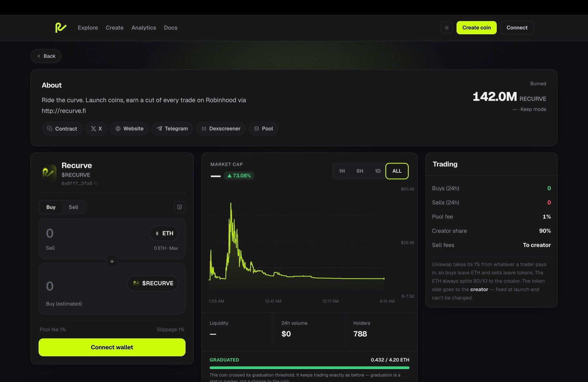This screenshot has width=588, height=382.
Task: Click the Sell fees To creator value
Action: coord(537,245)
